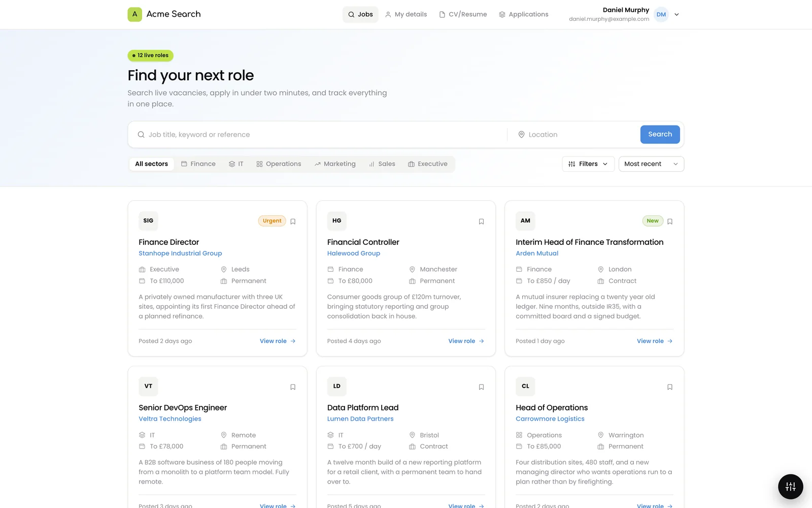Go to the Jobs tab
Viewport: 812px width, 508px height.
[x=360, y=14]
